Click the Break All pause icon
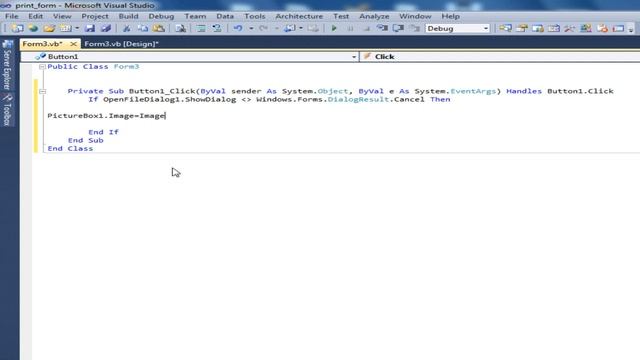The width and height of the screenshot is (640, 360). (x=350, y=29)
